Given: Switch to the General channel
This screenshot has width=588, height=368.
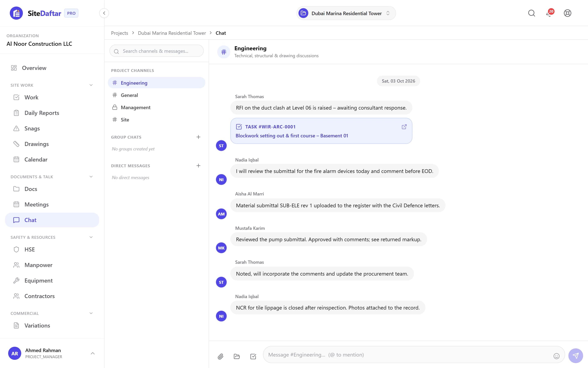Looking at the screenshot, I should (156, 95).
